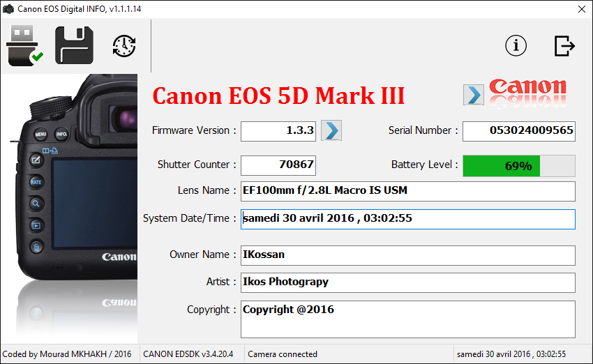This screenshot has height=364, width=593.
Task: Click the 'Shutter Counter :' label
Action: click(x=197, y=165)
